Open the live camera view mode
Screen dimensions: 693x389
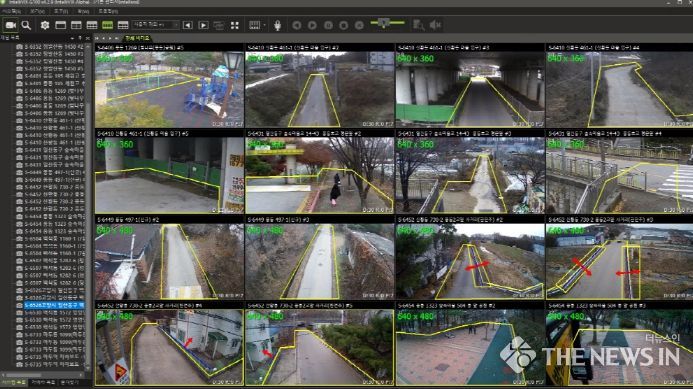click(x=11, y=25)
